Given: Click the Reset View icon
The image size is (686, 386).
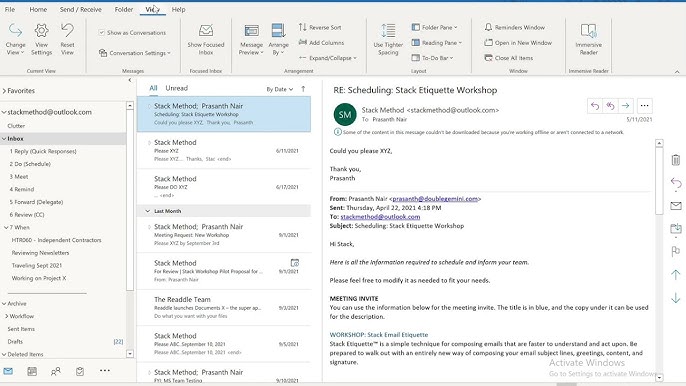Looking at the screenshot, I should [67, 31].
